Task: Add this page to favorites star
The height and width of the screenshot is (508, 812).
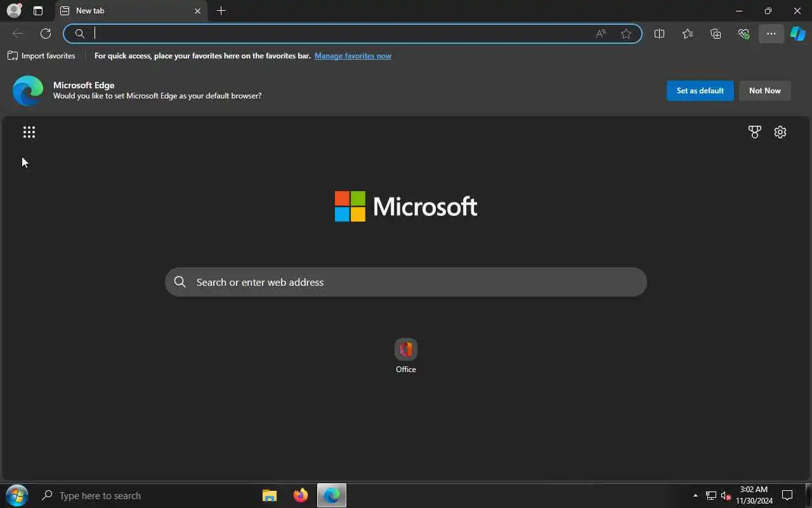Action: pyautogui.click(x=626, y=34)
